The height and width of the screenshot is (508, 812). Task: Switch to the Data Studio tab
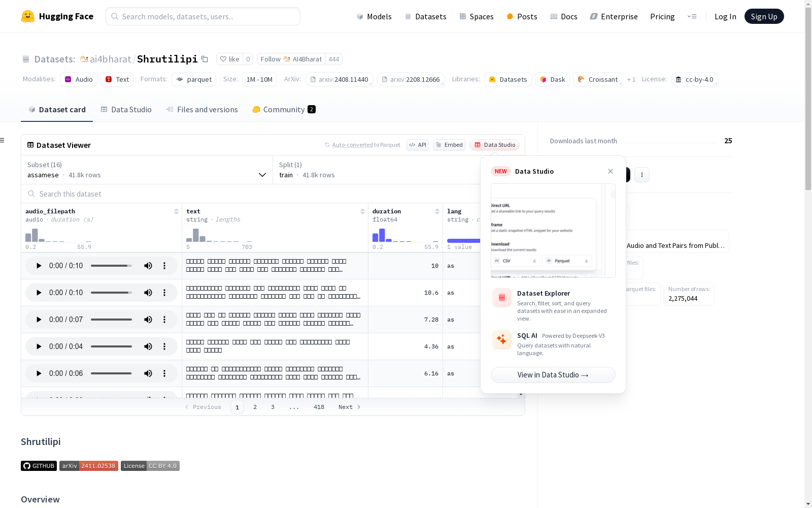tap(126, 110)
